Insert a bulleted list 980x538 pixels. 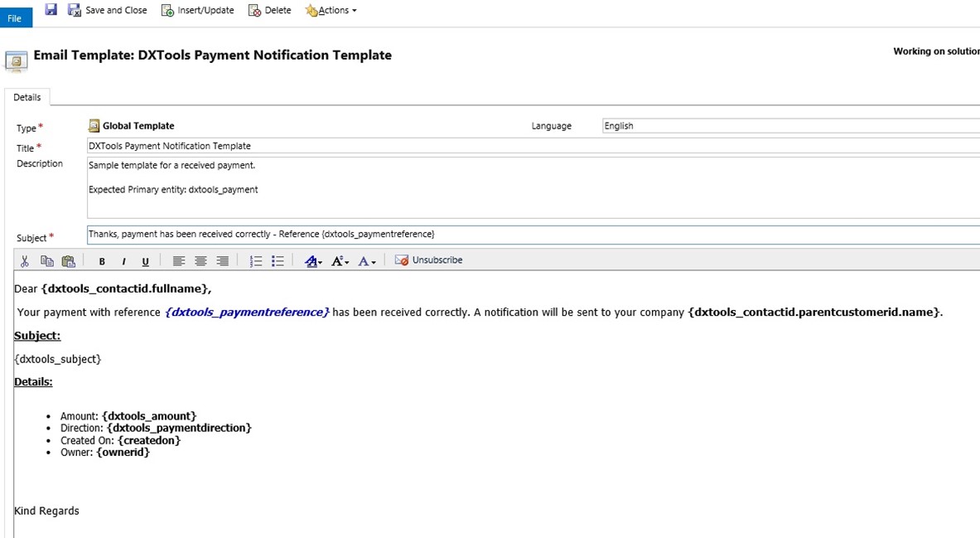pyautogui.click(x=278, y=261)
